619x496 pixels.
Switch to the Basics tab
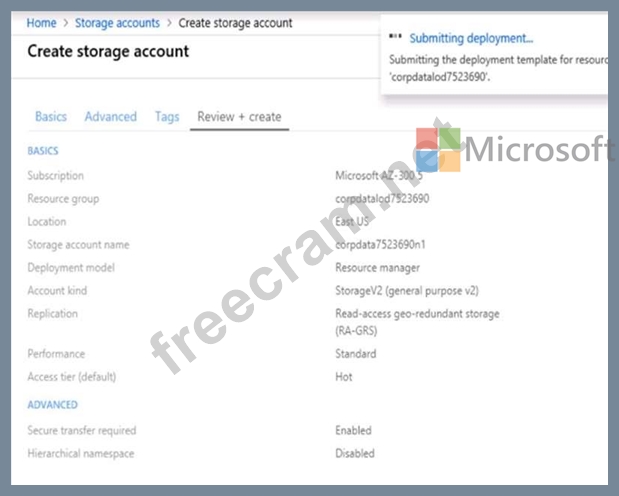(51, 116)
